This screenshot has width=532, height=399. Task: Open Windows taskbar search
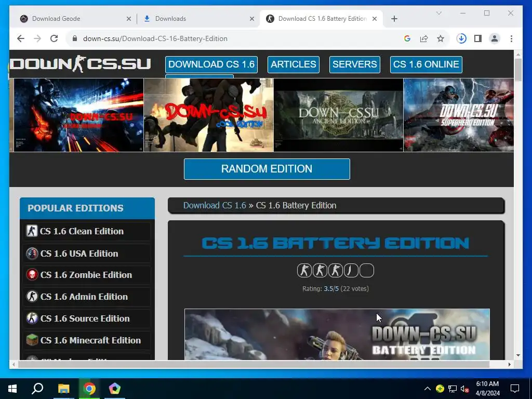tap(37, 389)
